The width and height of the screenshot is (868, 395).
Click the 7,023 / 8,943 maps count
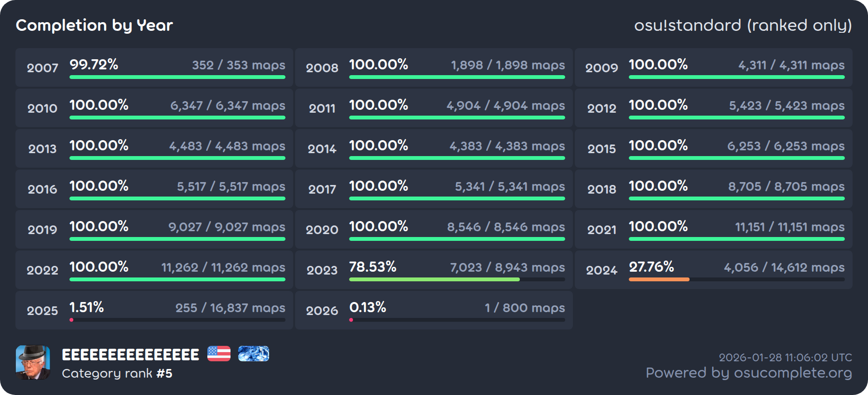click(x=507, y=267)
